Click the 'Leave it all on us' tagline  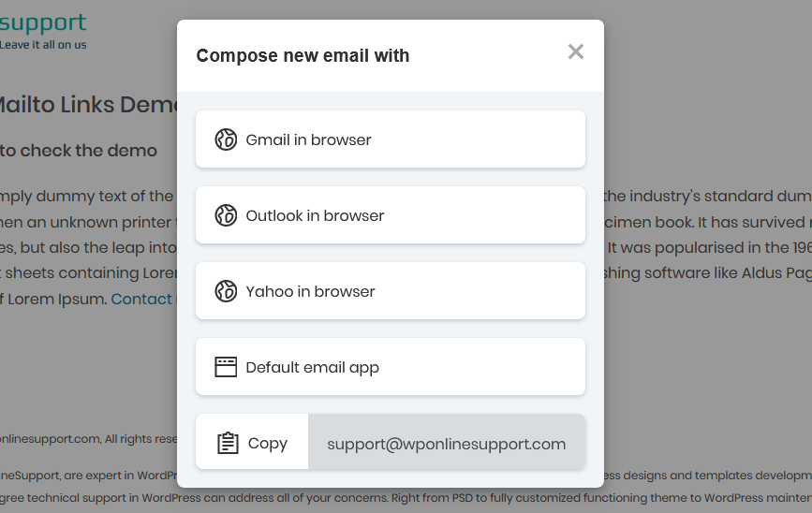43,45
